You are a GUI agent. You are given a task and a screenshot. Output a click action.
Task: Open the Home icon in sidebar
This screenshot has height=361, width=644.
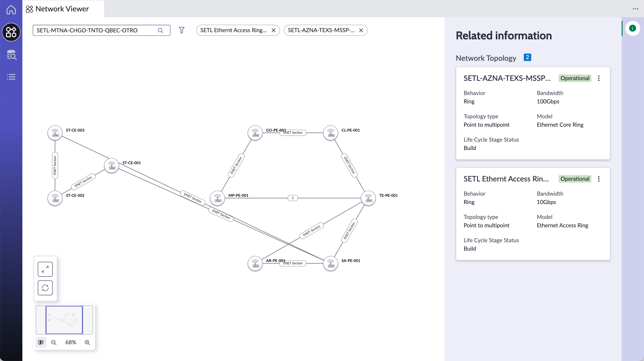click(11, 10)
